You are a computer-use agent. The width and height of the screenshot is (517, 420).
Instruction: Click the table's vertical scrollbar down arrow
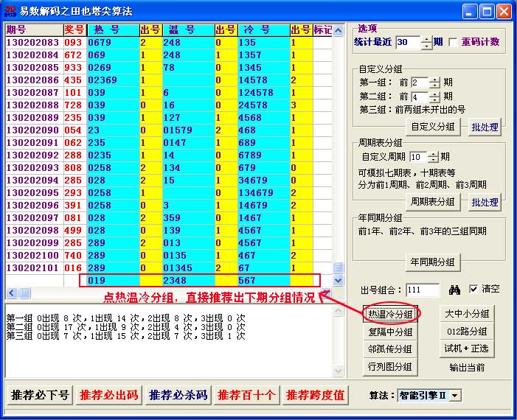click(x=339, y=281)
